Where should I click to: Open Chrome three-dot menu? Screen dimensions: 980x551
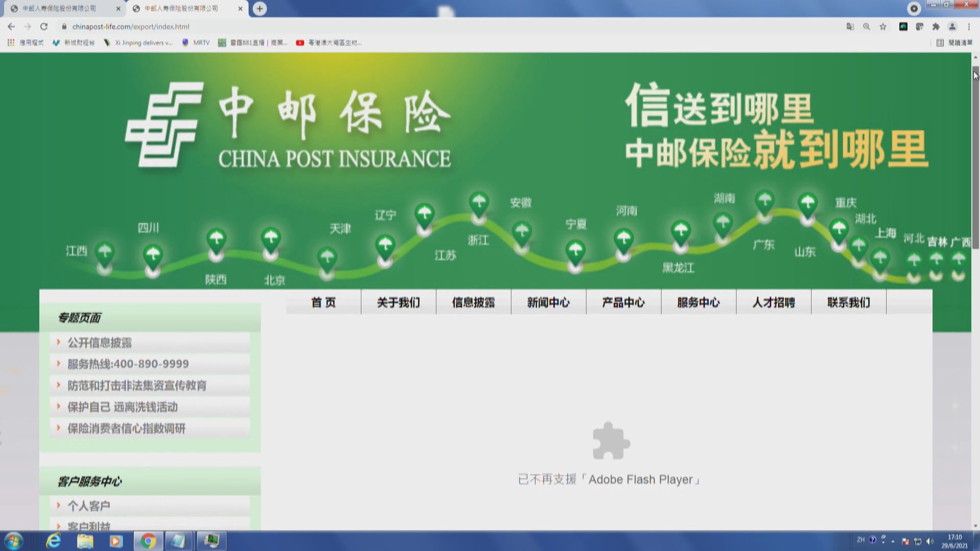pos(969,27)
